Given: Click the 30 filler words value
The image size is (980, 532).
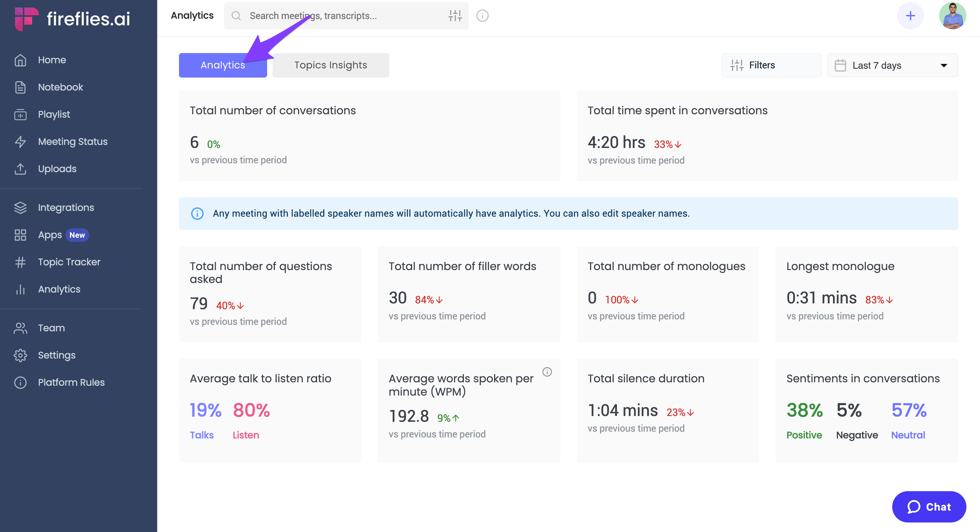Looking at the screenshot, I should tap(397, 298).
